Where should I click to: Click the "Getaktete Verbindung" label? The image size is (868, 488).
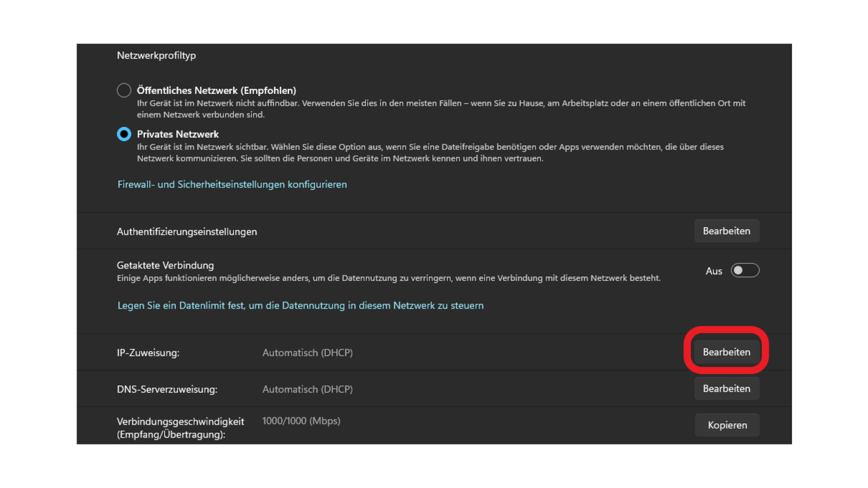coord(165,265)
